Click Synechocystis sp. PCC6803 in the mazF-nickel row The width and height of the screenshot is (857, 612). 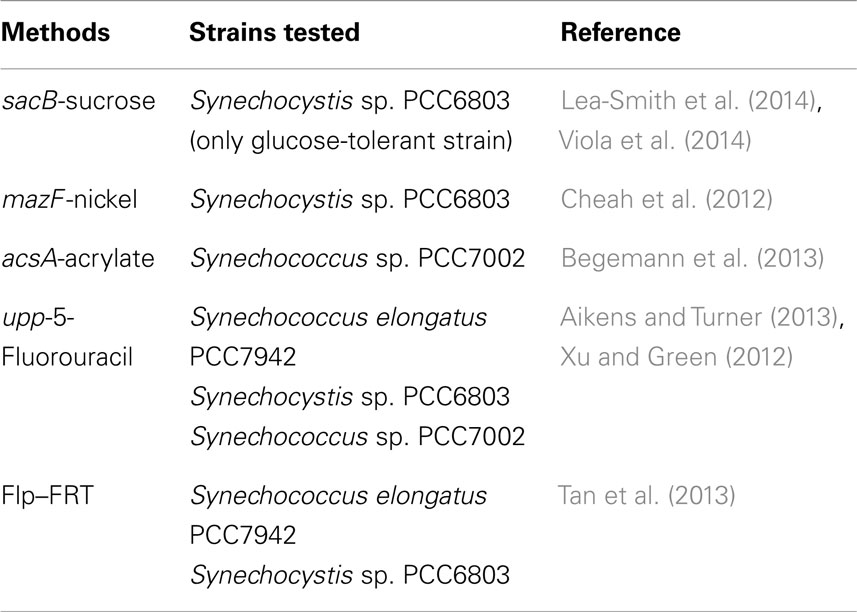(350, 200)
